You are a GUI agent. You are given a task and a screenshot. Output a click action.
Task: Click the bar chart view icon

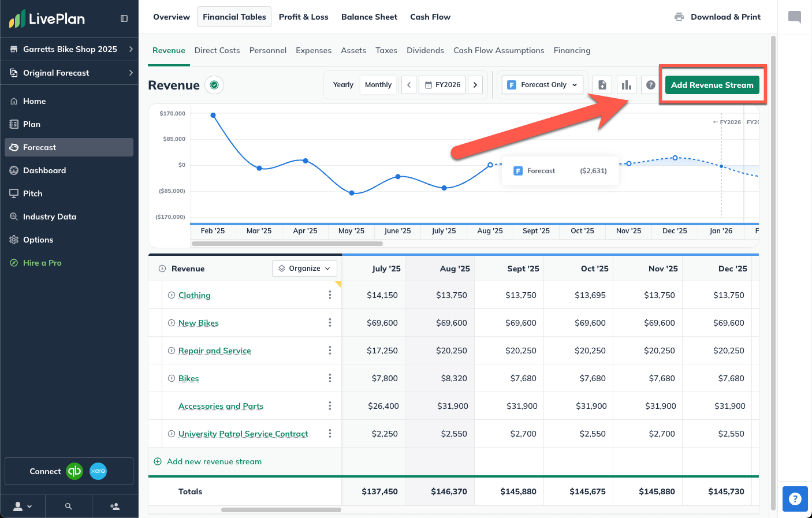click(627, 84)
